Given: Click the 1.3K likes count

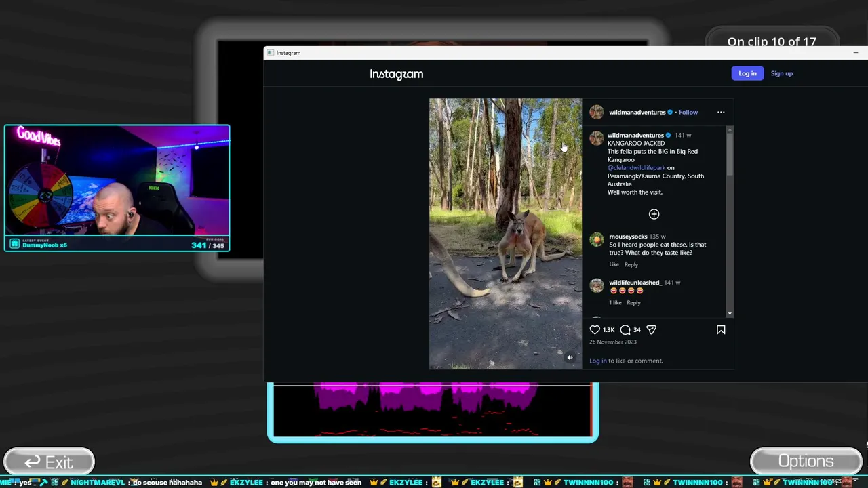Looking at the screenshot, I should point(608,330).
